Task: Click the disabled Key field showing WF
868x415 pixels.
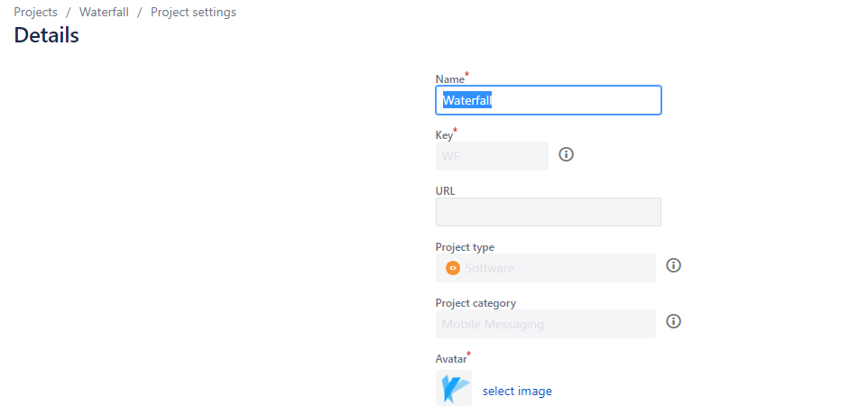Action: (492, 156)
